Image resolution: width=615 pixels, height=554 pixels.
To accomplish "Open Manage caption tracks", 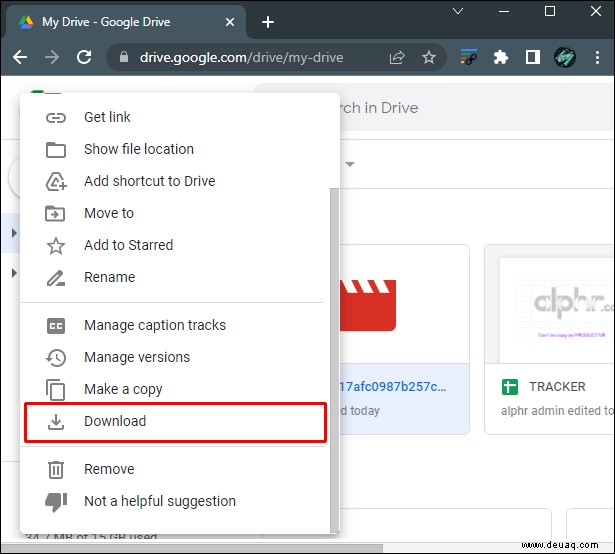I will pos(175,325).
